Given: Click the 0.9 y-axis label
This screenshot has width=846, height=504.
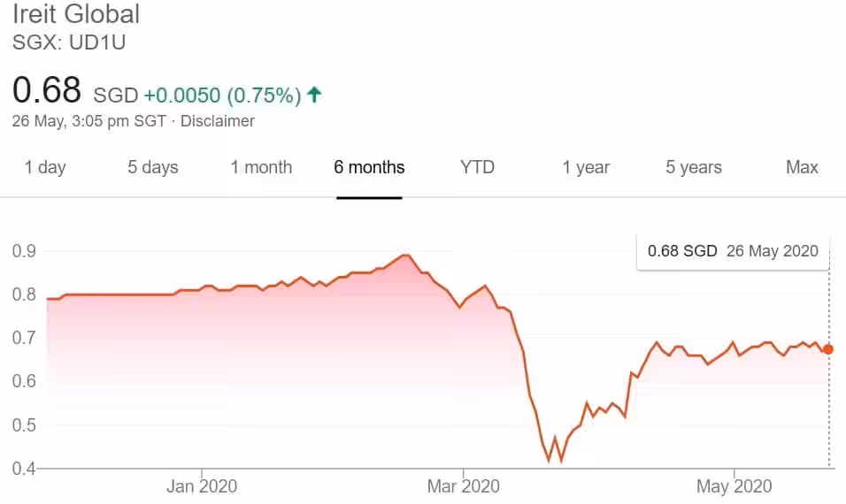Looking at the screenshot, I should coord(24,251).
